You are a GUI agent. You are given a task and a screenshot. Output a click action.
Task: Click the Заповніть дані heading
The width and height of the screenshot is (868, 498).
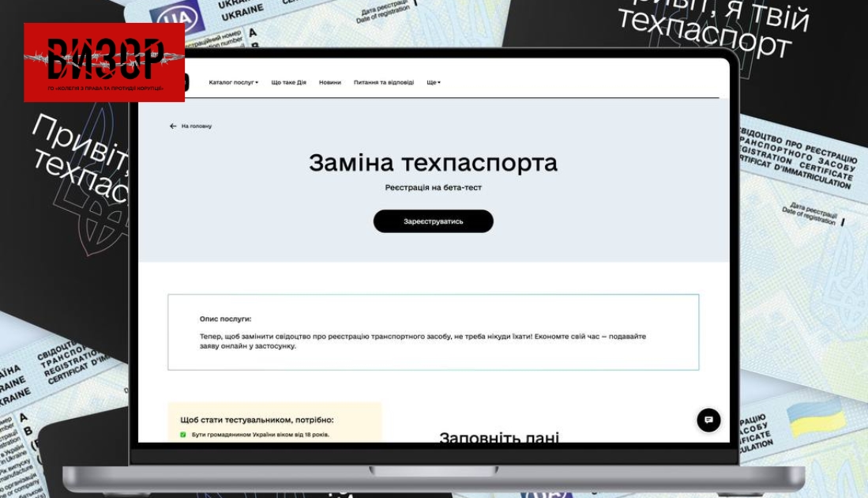click(x=499, y=437)
